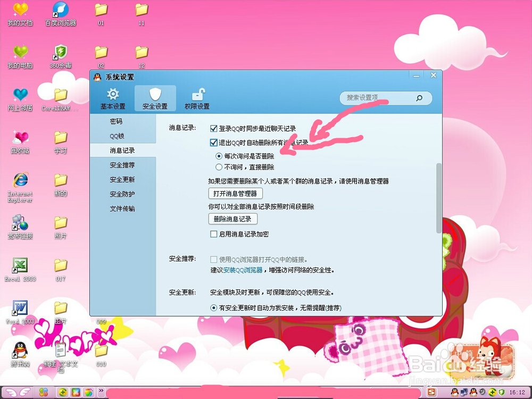Select the 网上邻居 blue heart icon
The height and width of the screenshot is (399, 532).
point(20,99)
